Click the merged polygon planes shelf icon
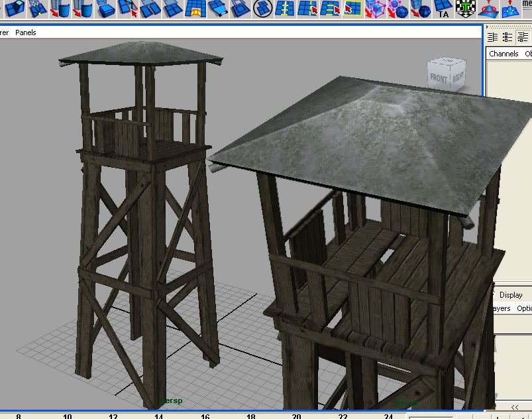 tap(173, 9)
